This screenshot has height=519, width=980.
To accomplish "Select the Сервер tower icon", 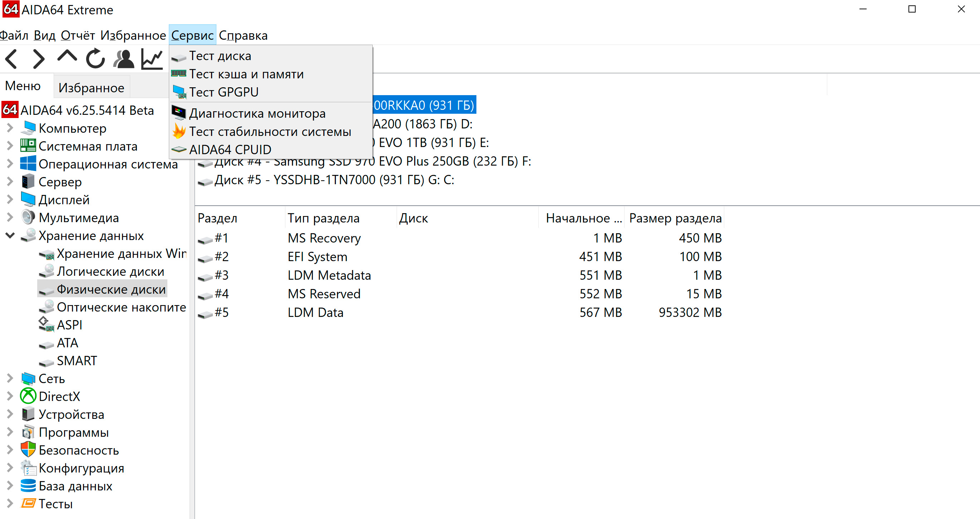I will [28, 181].
